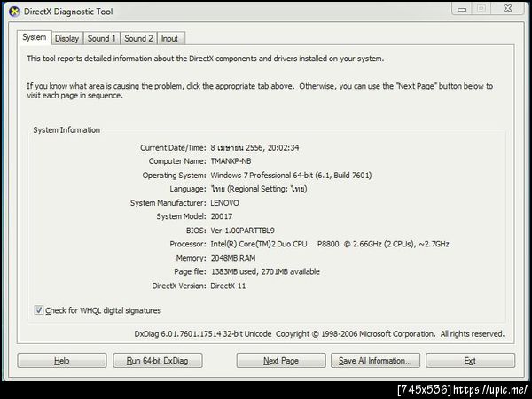Click page file value 1383MB used
Image resolution: width=532 pixels, height=399 pixels.
point(265,272)
